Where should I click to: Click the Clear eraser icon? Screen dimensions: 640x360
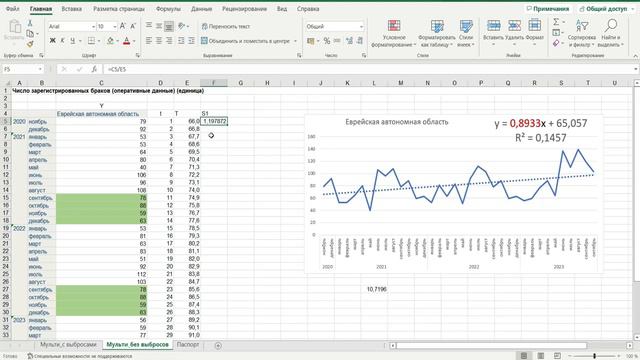click(x=556, y=43)
